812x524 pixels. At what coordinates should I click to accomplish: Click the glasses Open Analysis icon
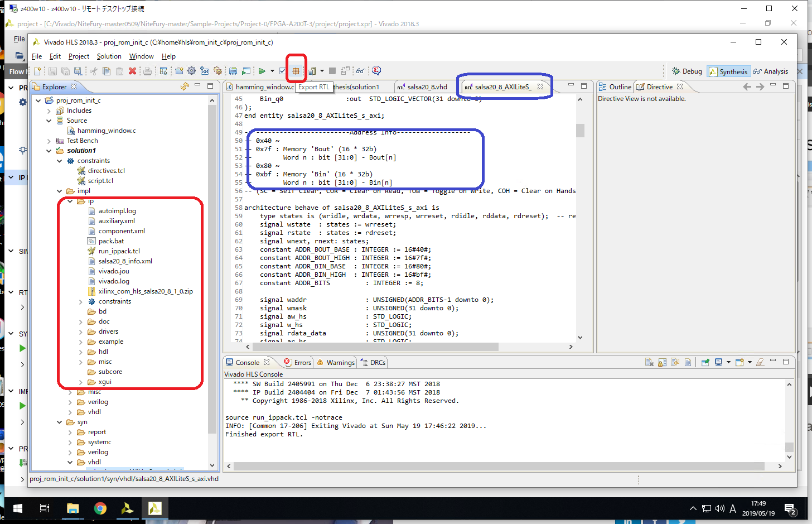pyautogui.click(x=360, y=71)
